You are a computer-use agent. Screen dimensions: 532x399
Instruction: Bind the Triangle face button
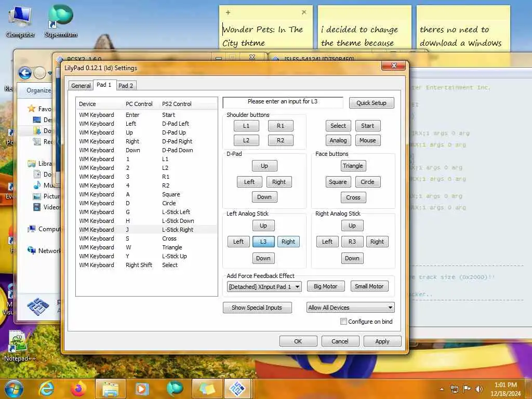tap(353, 166)
